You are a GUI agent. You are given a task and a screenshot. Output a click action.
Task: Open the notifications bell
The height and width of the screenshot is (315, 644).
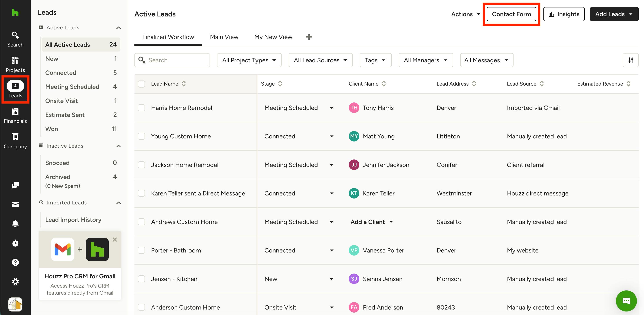pyautogui.click(x=15, y=224)
